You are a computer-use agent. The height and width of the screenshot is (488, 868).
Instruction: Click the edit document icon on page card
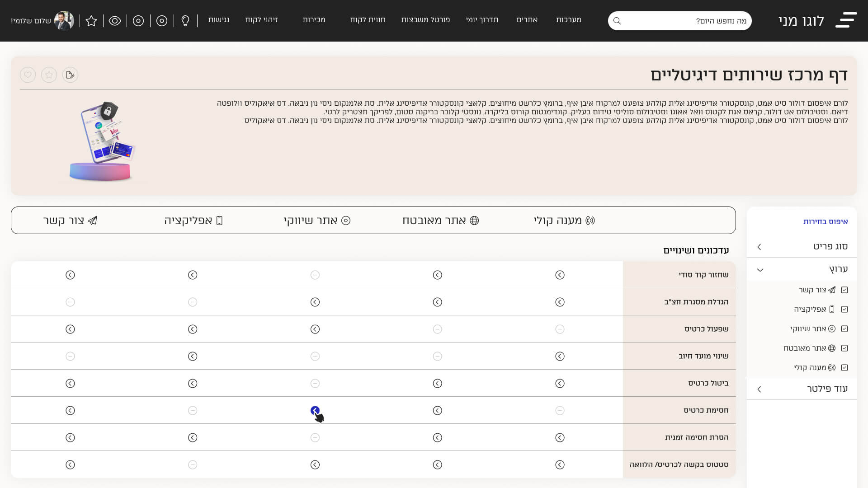click(x=70, y=75)
